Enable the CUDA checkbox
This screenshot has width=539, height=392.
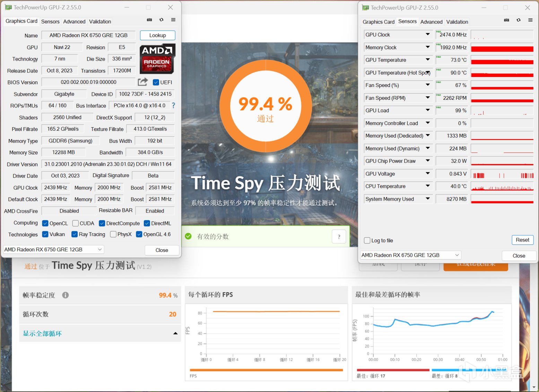tap(75, 223)
